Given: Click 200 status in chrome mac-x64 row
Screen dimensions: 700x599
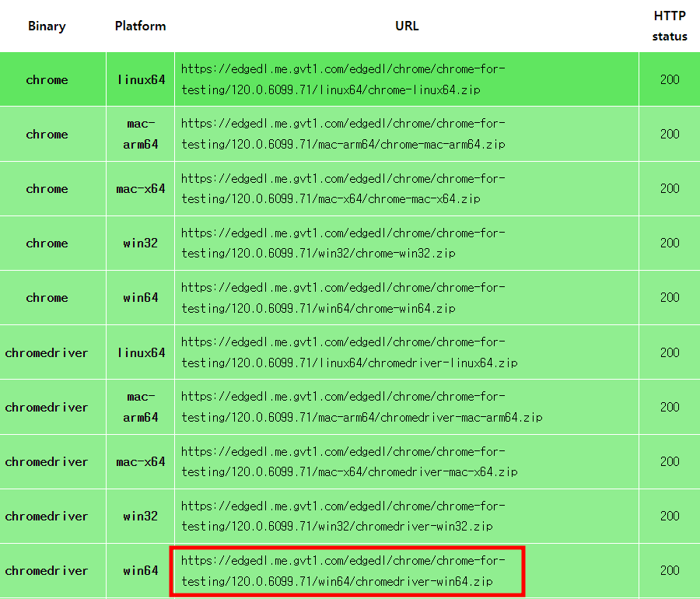Looking at the screenshot, I should [670, 188].
